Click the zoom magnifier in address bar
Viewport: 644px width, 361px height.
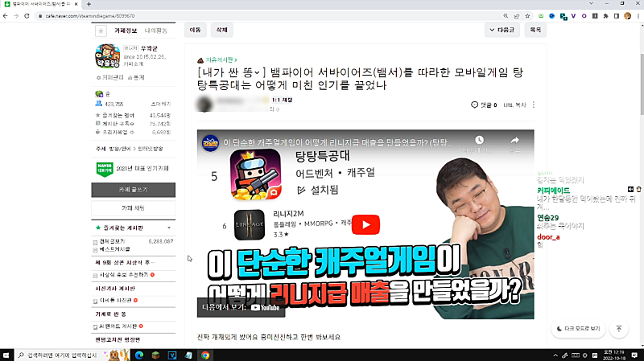click(506, 16)
